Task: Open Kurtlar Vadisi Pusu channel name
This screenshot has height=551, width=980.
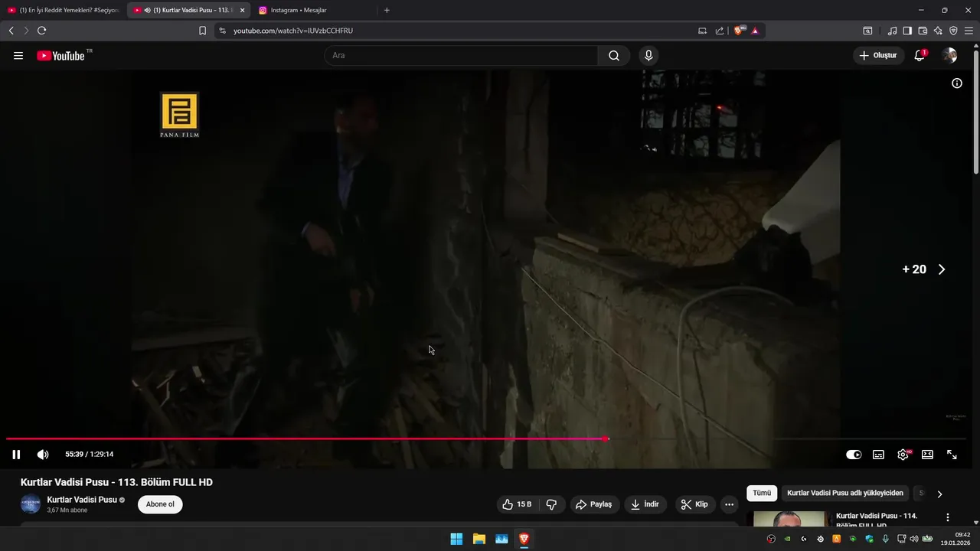Action: click(82, 500)
